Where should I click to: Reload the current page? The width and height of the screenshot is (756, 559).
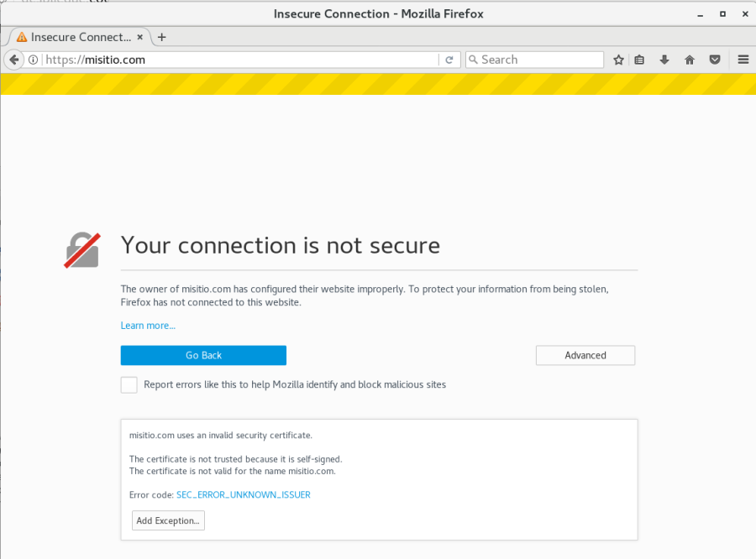coord(449,60)
